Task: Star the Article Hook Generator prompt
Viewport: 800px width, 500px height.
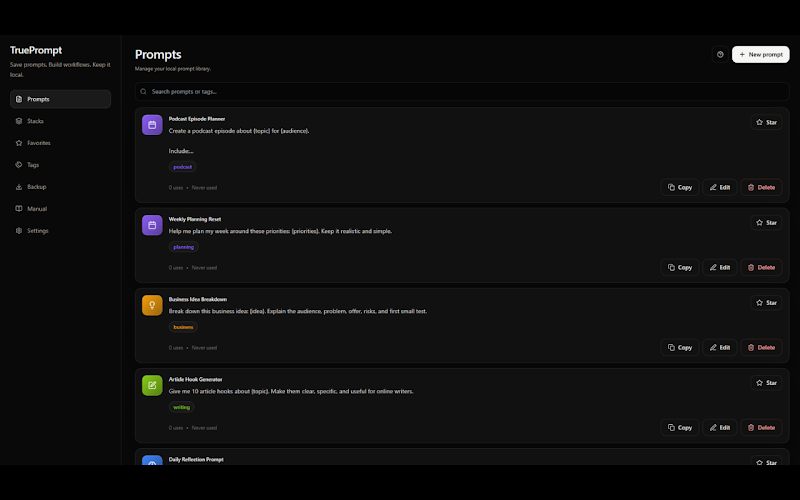Action: pyautogui.click(x=766, y=383)
